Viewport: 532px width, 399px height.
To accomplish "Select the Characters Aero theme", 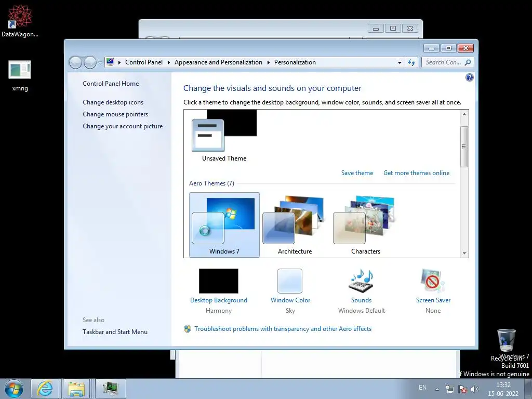I will (365, 224).
